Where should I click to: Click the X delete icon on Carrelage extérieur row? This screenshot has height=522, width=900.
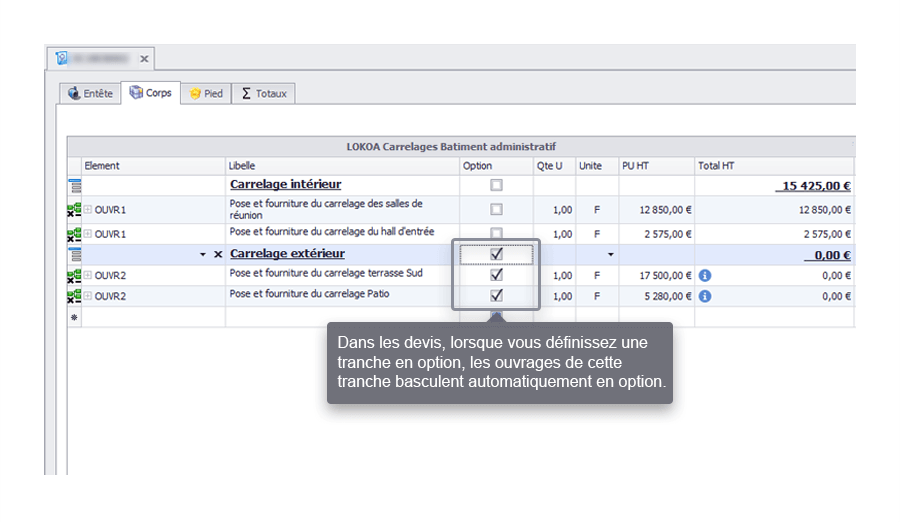pyautogui.click(x=218, y=255)
